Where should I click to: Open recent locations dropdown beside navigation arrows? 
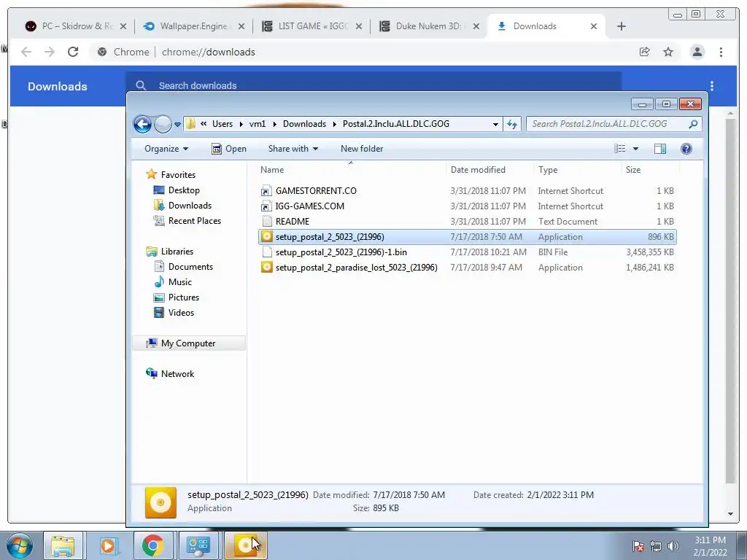tap(177, 124)
